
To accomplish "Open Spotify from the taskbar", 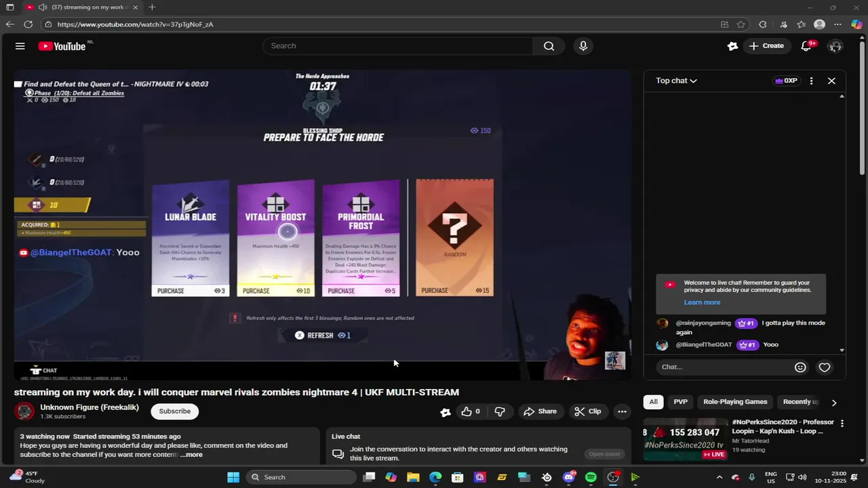I will click(x=591, y=477).
